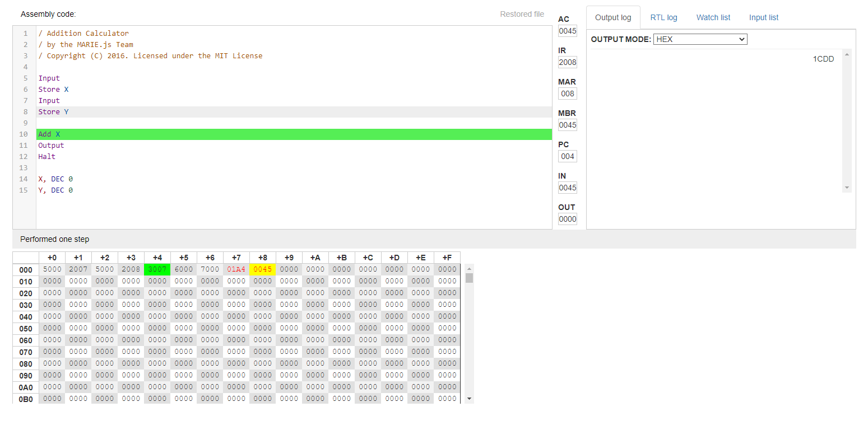Click the OUT register value 0000
Screen dimensions: 868x430
568,219
